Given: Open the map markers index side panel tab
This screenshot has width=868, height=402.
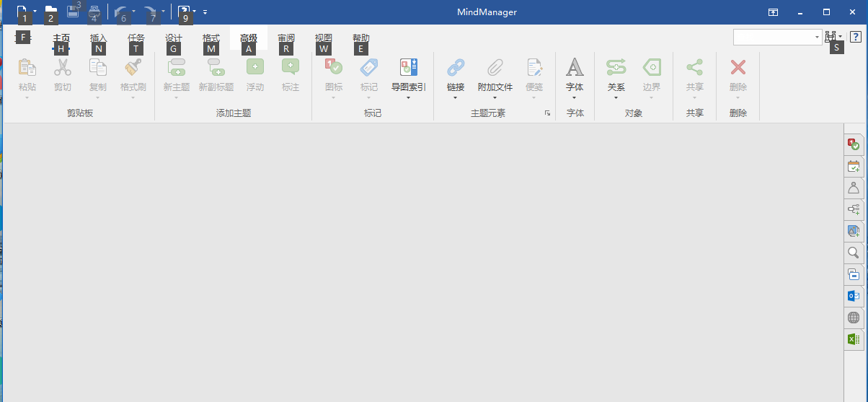Looking at the screenshot, I should click(854, 144).
